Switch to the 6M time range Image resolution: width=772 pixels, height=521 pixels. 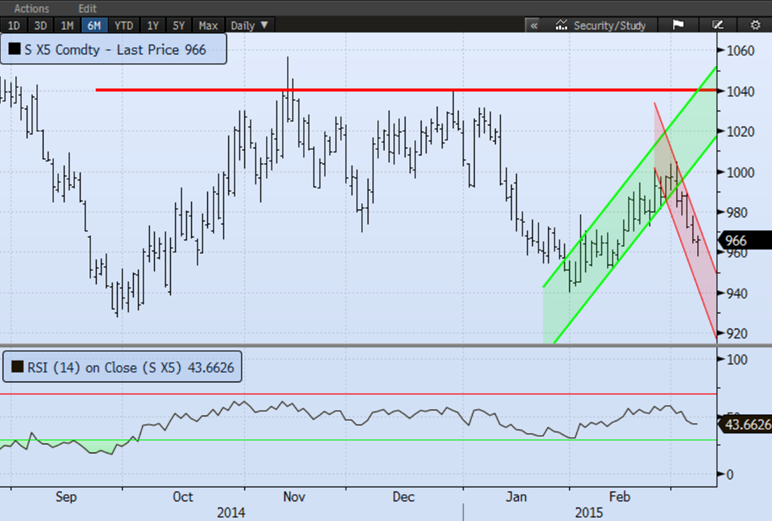[93, 25]
